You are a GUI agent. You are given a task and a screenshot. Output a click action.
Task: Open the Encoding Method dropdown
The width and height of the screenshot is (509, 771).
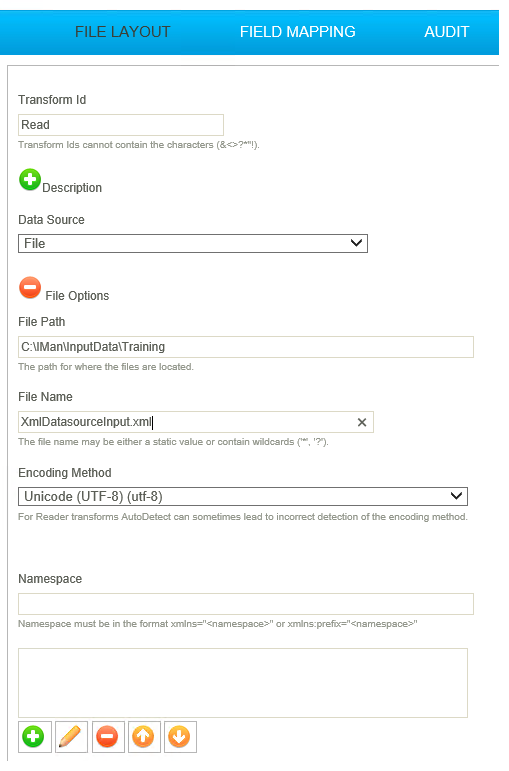pyautogui.click(x=243, y=497)
